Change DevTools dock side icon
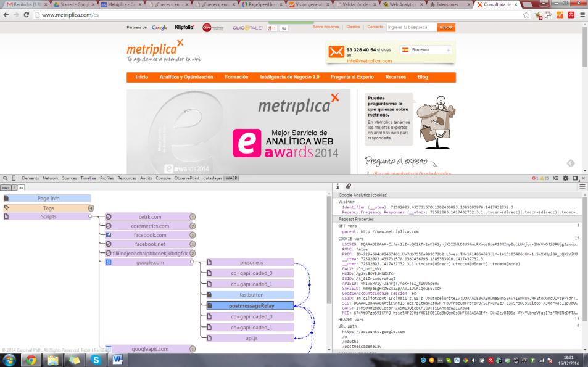Viewport: 588px width, 367px height. pos(575,178)
